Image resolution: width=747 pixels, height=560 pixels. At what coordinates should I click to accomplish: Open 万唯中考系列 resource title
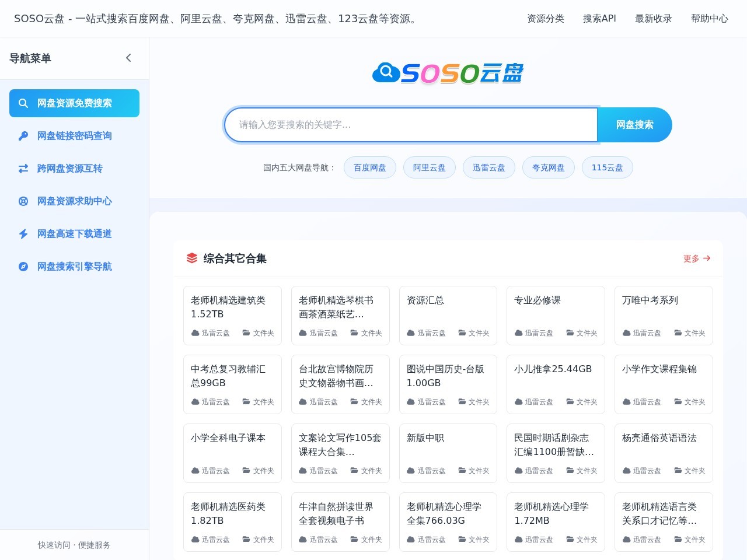click(650, 300)
